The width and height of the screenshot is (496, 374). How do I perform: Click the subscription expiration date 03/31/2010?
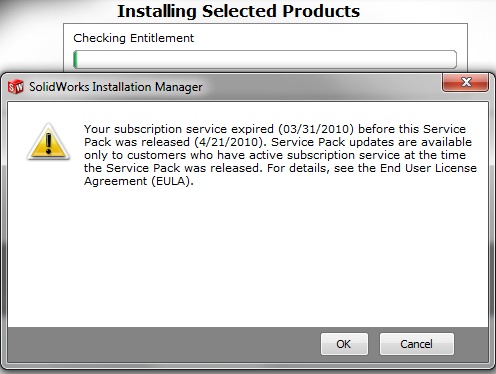pyautogui.click(x=316, y=129)
